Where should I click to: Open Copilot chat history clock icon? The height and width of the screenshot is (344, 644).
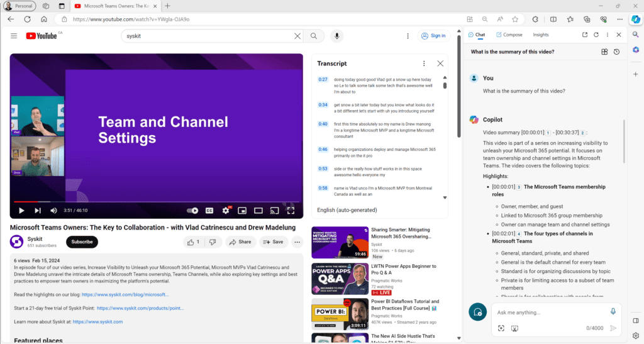pyautogui.click(x=616, y=52)
